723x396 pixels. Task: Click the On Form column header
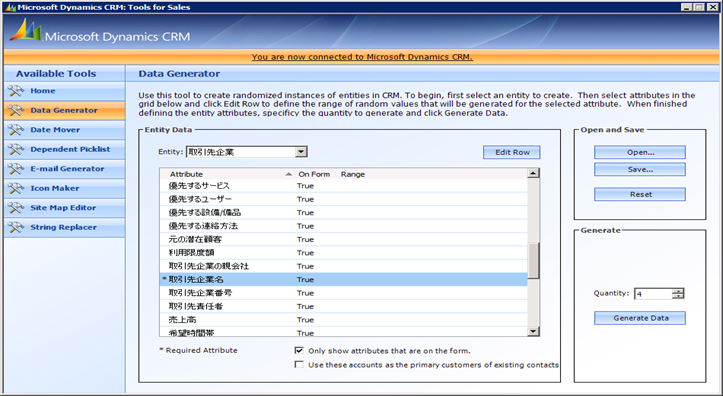[314, 174]
